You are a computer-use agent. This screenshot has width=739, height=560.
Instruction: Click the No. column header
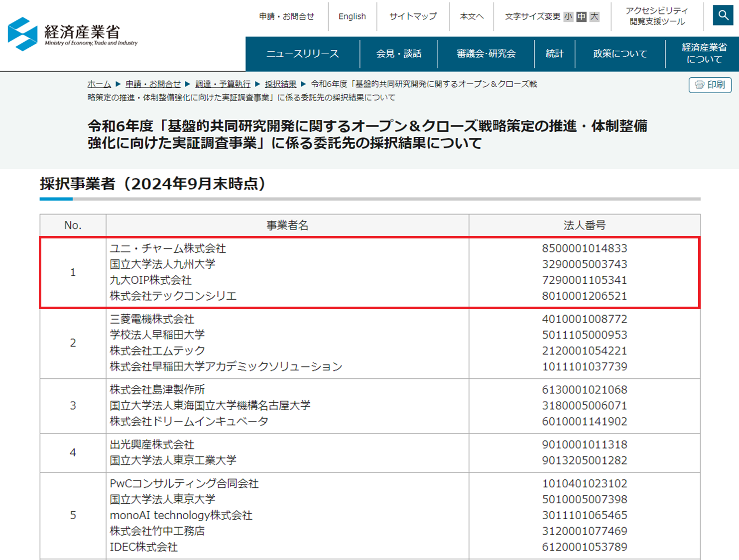pos(73,225)
